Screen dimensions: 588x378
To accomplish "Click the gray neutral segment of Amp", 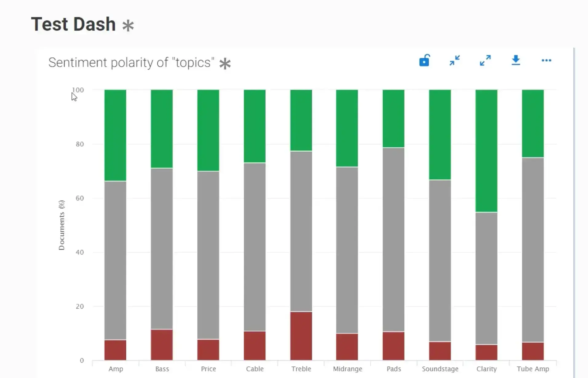I will pos(115,260).
